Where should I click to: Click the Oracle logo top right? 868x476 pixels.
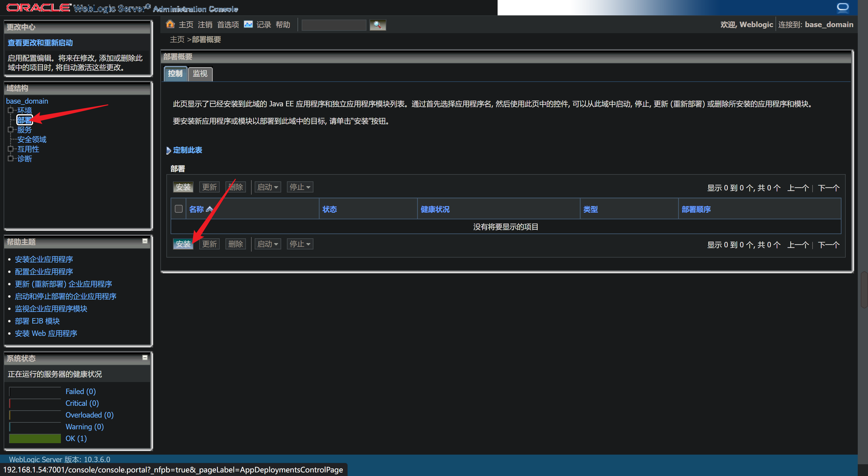pyautogui.click(x=842, y=8)
